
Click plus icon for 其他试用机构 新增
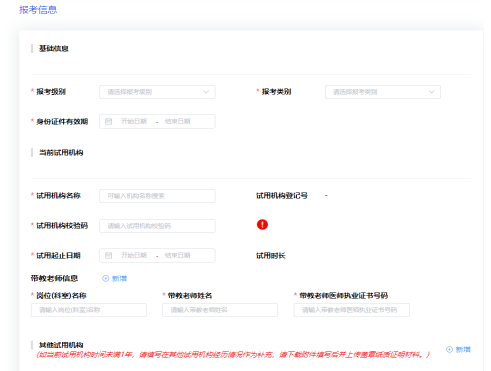[x=449, y=349]
